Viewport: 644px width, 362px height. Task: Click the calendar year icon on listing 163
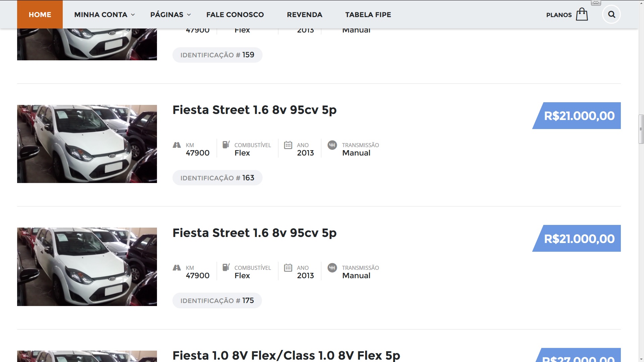tap(288, 145)
